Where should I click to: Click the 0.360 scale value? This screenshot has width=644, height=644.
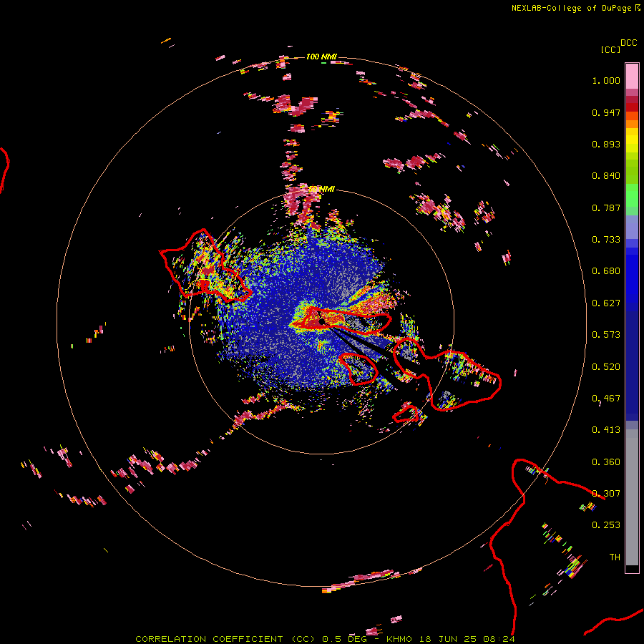pyautogui.click(x=606, y=462)
